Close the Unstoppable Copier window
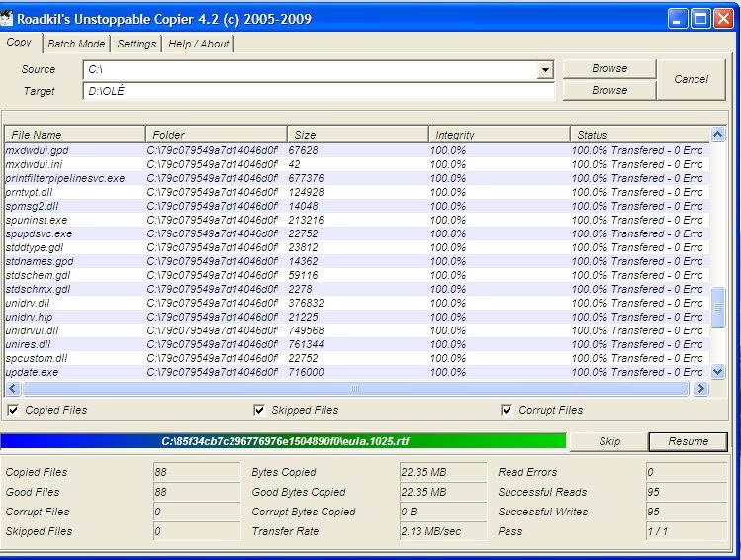This screenshot has width=741, height=560. click(x=723, y=19)
